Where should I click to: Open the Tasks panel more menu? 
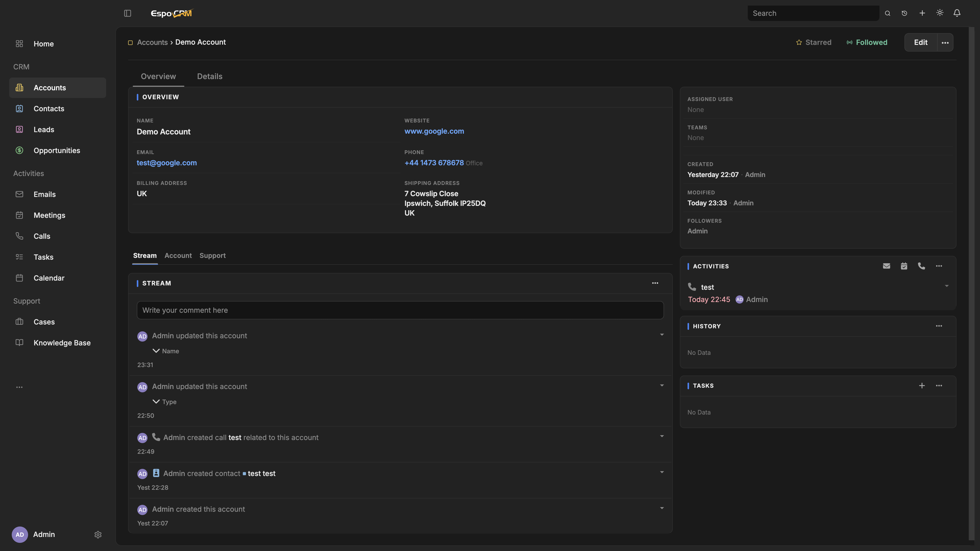939,386
